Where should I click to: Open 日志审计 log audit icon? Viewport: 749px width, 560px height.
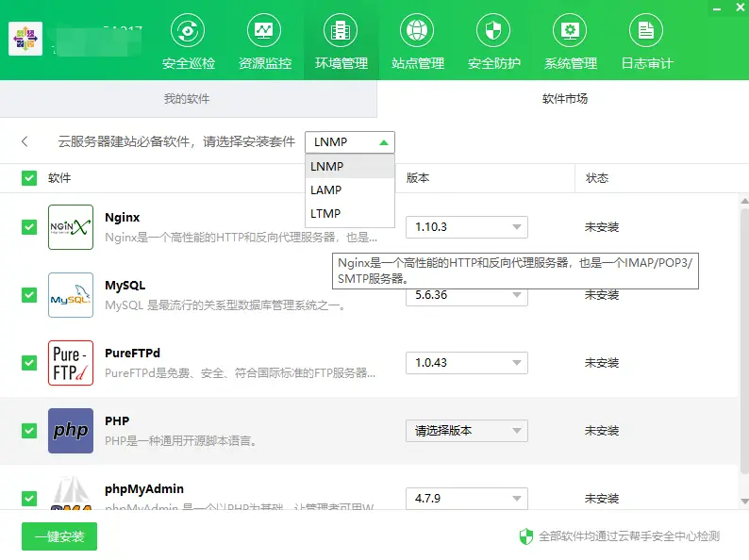[646, 30]
